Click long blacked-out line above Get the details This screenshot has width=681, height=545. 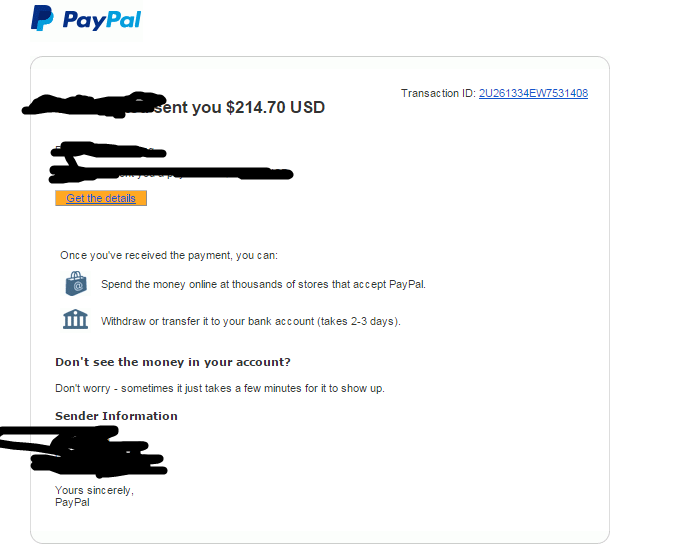coord(171,174)
